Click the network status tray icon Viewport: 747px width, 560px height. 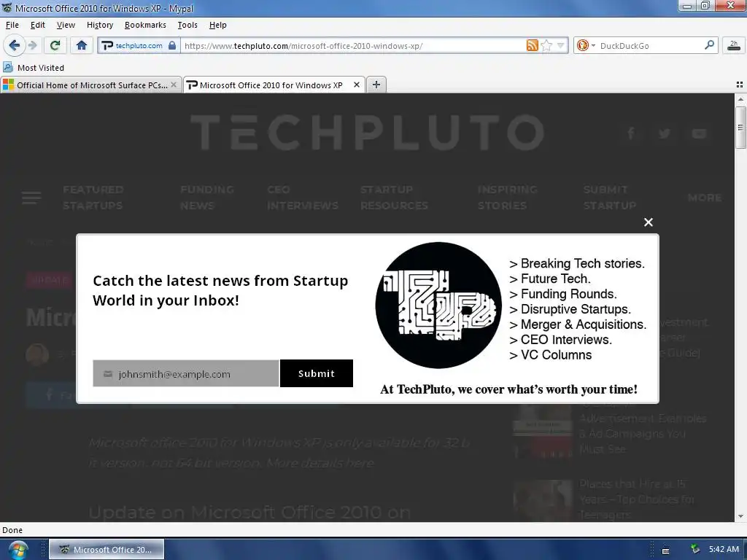[694, 549]
